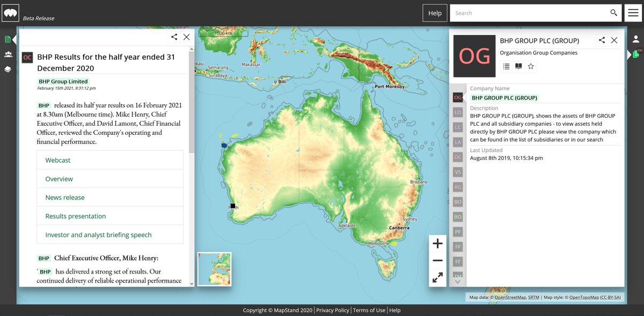This screenshot has height=316, width=644.
Task: Collapse left panel using the sidebar arrow pointer
Action: [14, 39]
